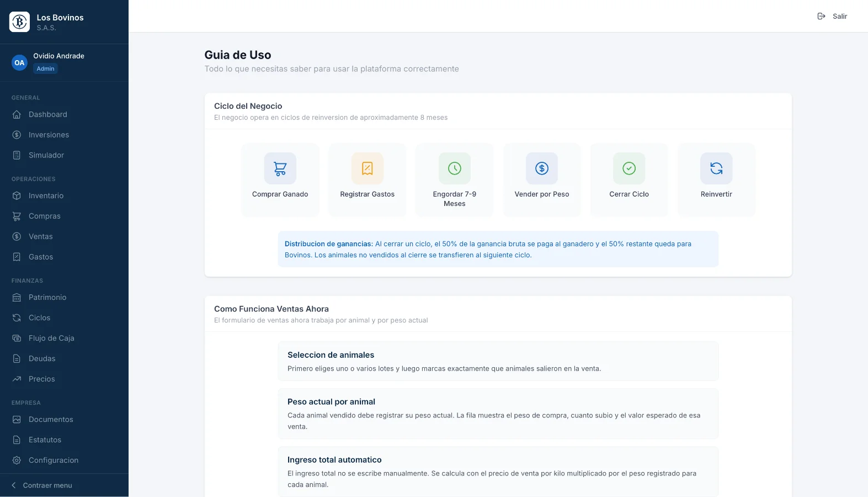Viewport: 868px width, 497px height.
Task: Click the Patrimonio bank icon
Action: coord(17,297)
